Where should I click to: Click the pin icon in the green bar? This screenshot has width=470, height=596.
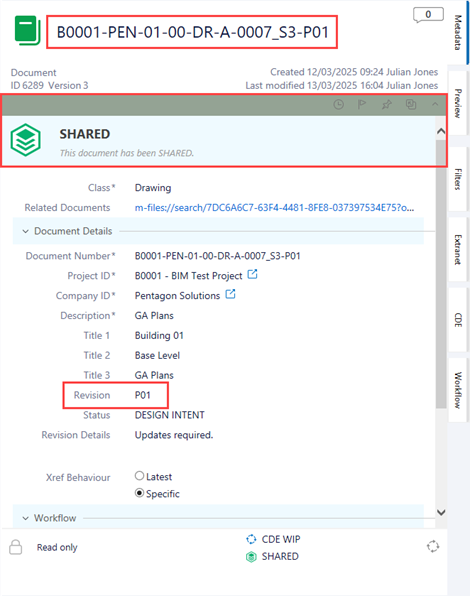(386, 105)
